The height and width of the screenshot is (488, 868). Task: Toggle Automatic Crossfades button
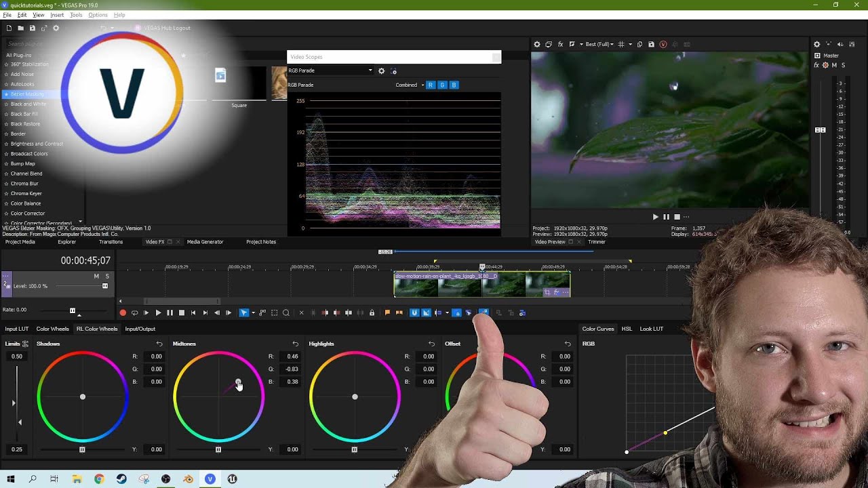point(426,312)
